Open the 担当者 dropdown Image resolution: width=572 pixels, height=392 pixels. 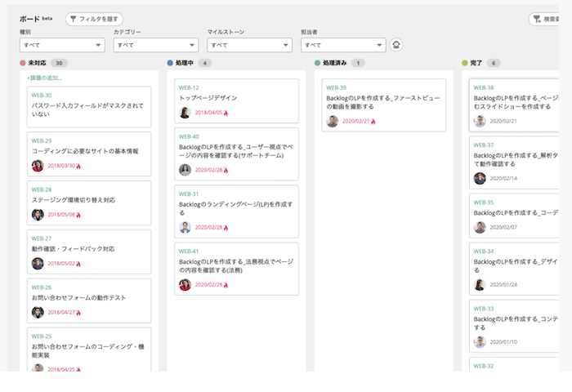click(x=343, y=46)
